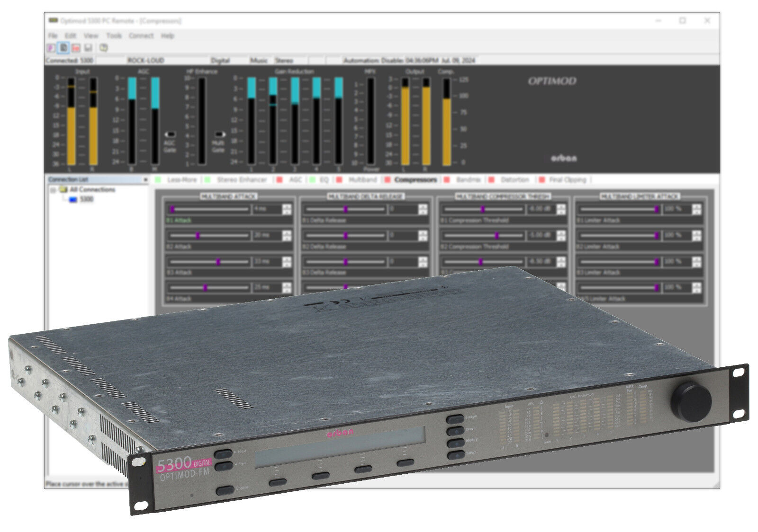Screen dimensions: 758x532
Task: Select the blue 5300 connection icon in tree
Action: pyautogui.click(x=73, y=199)
